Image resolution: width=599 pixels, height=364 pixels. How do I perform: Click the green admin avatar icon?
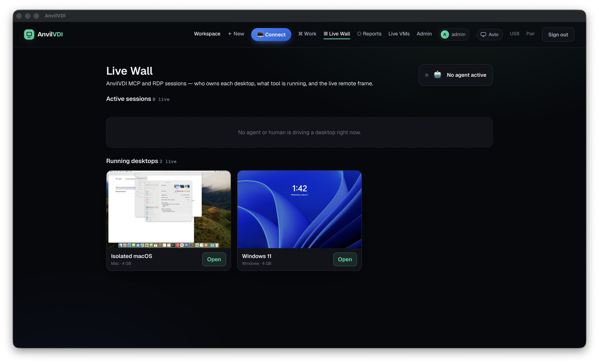[445, 35]
